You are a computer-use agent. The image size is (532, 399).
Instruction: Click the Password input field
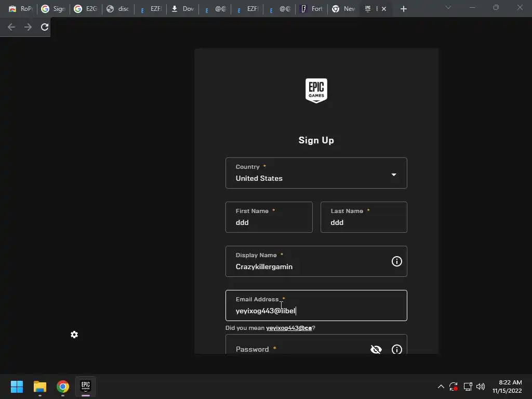[x=316, y=344]
